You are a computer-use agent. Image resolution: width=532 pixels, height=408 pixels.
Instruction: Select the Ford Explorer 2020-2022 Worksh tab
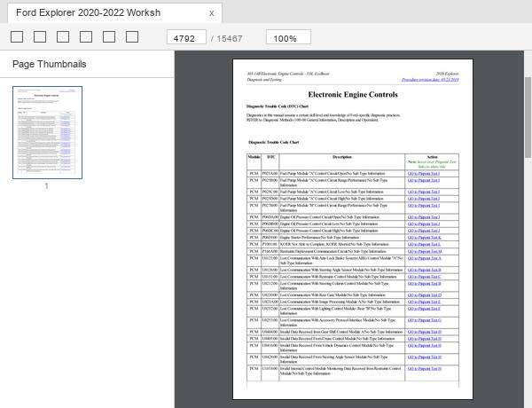point(114,13)
